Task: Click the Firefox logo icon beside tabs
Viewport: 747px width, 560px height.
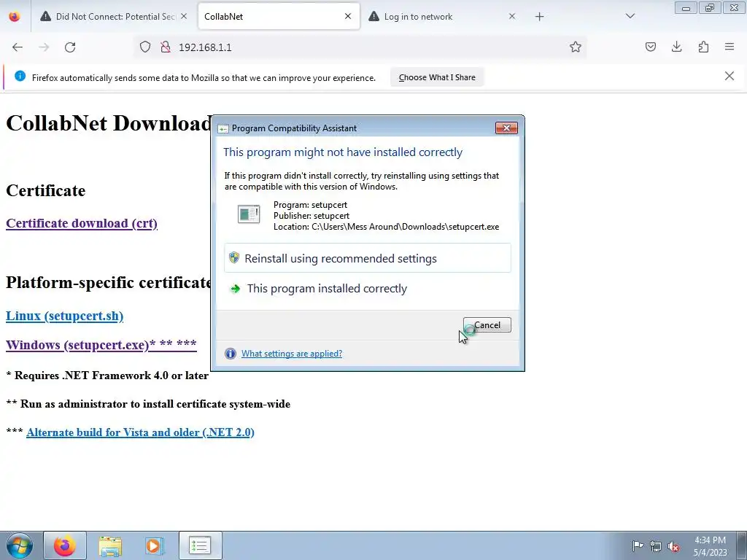Action: pyautogui.click(x=15, y=16)
